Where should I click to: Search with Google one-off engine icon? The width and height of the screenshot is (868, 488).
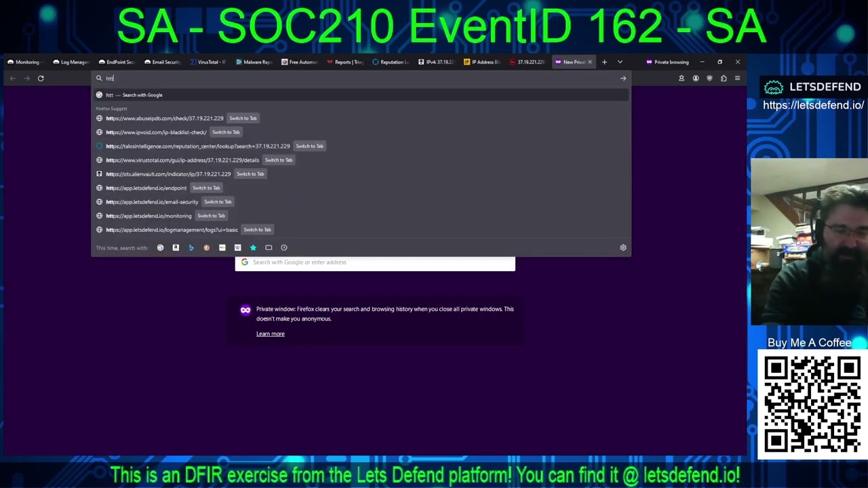point(160,247)
